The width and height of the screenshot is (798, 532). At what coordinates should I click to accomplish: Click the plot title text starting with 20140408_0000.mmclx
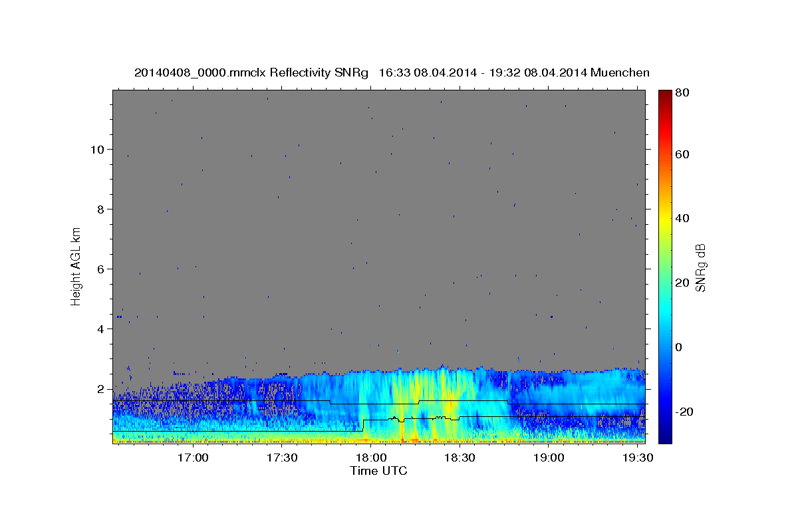tap(392, 72)
